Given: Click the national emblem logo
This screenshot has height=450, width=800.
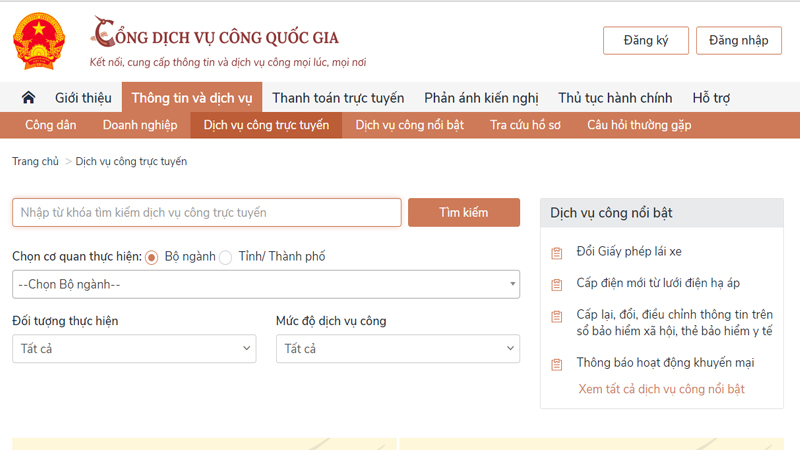Looking at the screenshot, I should tap(38, 42).
